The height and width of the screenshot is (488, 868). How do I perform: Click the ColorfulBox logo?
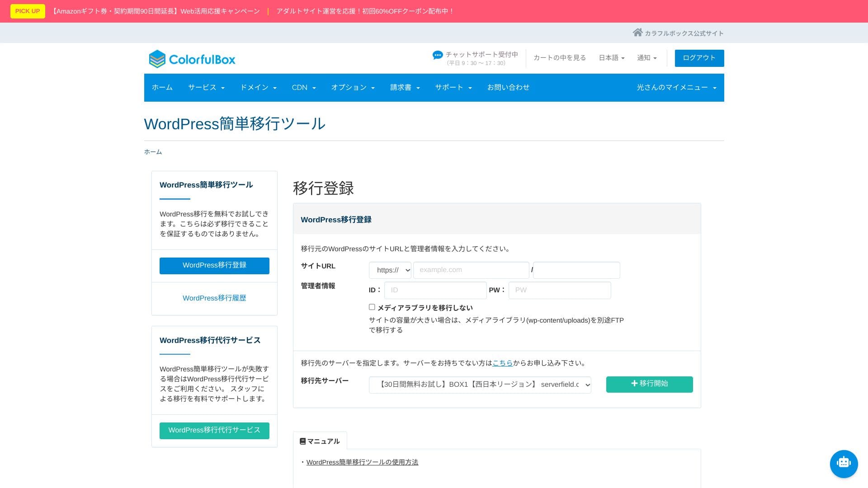pyautogui.click(x=192, y=59)
